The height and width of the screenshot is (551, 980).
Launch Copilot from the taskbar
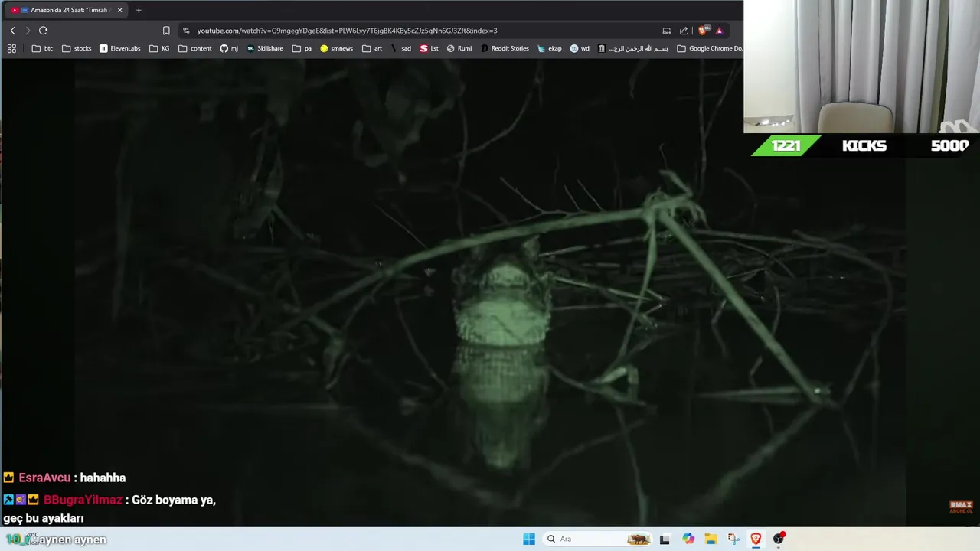(x=688, y=539)
